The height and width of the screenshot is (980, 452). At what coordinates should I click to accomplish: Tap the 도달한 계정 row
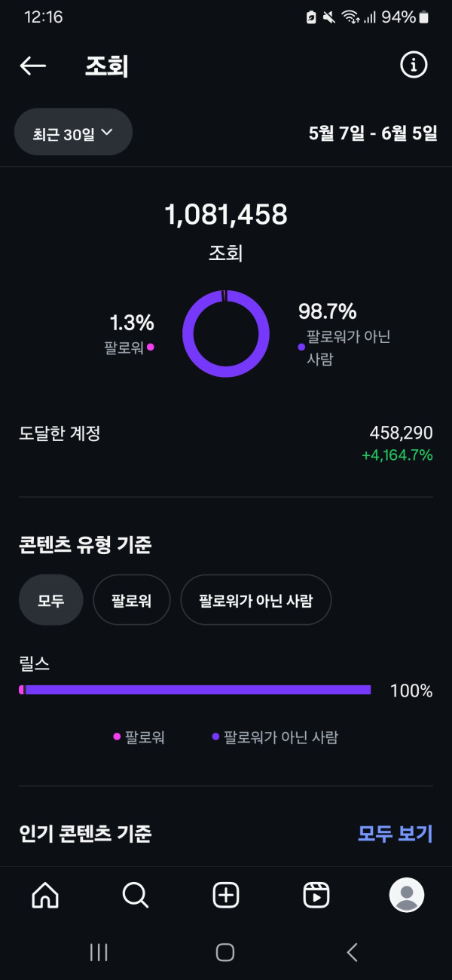point(226,443)
